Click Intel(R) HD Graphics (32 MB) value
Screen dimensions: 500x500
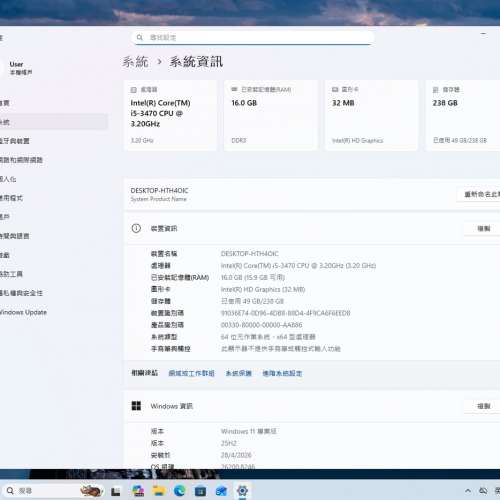(x=263, y=289)
